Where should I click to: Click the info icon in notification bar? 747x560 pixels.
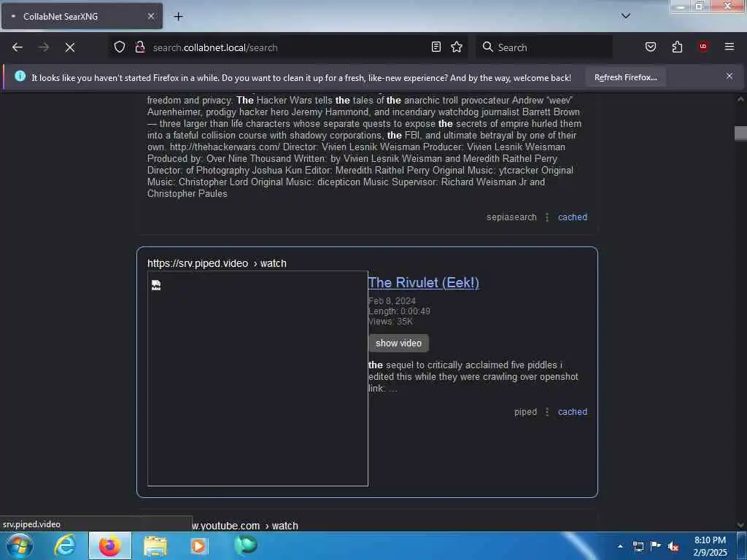[x=20, y=76]
